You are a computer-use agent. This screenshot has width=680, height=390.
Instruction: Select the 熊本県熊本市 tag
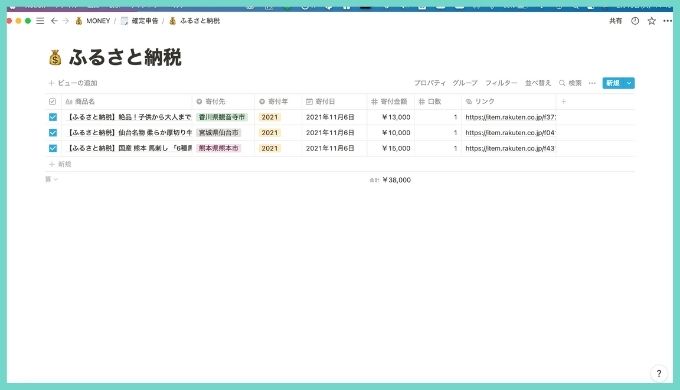(x=219, y=148)
